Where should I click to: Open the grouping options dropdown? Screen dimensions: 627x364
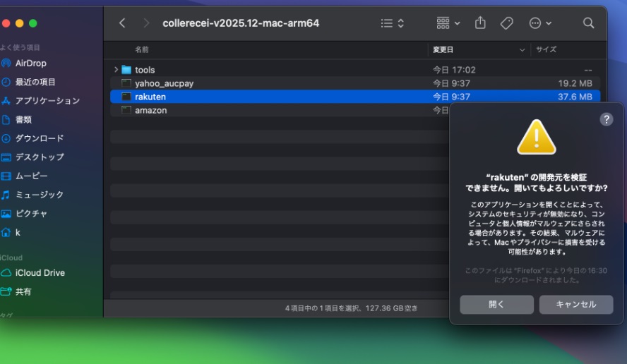pyautogui.click(x=448, y=23)
